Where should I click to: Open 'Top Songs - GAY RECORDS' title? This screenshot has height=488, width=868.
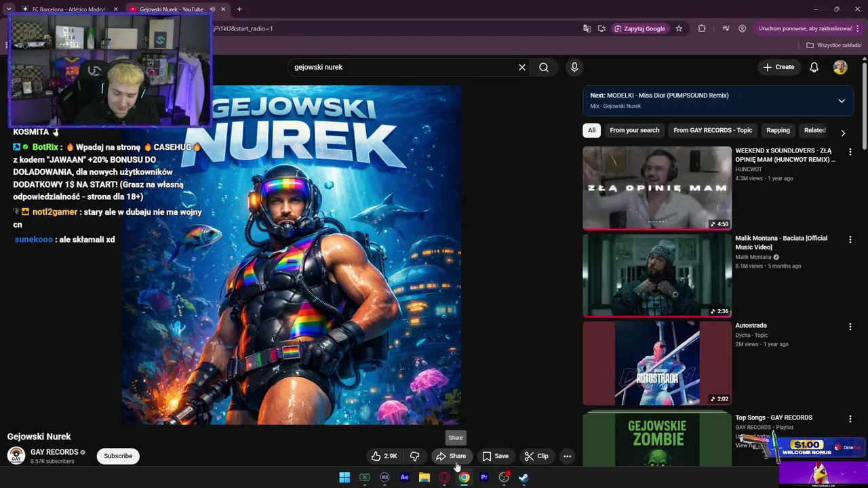(774, 418)
